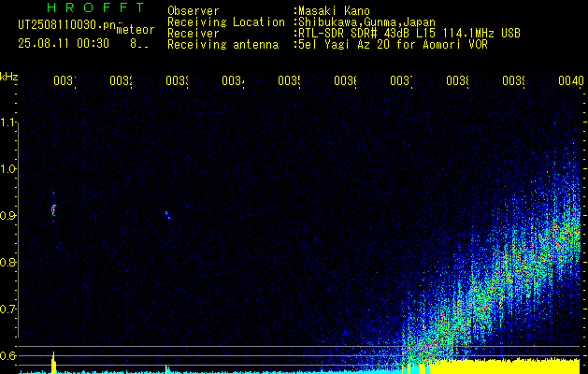This screenshot has width=588, height=374.
Task: Click the faint meteor echo near 0033
Action: click(167, 214)
